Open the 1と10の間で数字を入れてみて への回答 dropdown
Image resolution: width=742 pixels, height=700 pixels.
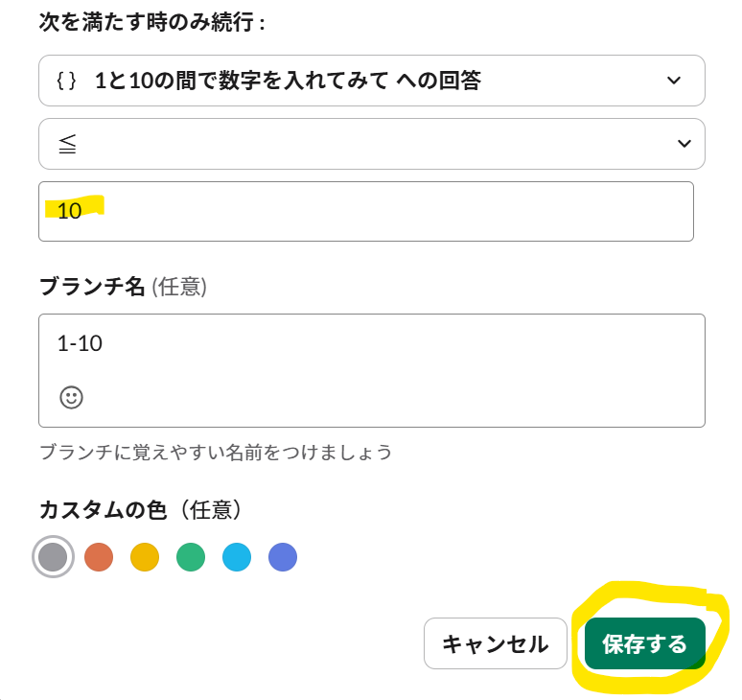click(x=372, y=81)
